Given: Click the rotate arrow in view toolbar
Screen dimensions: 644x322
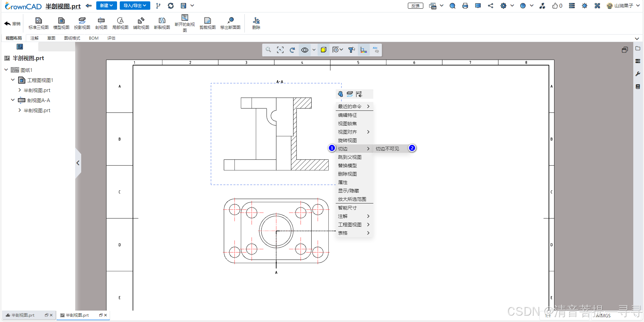Looking at the screenshot, I should click(x=292, y=50).
